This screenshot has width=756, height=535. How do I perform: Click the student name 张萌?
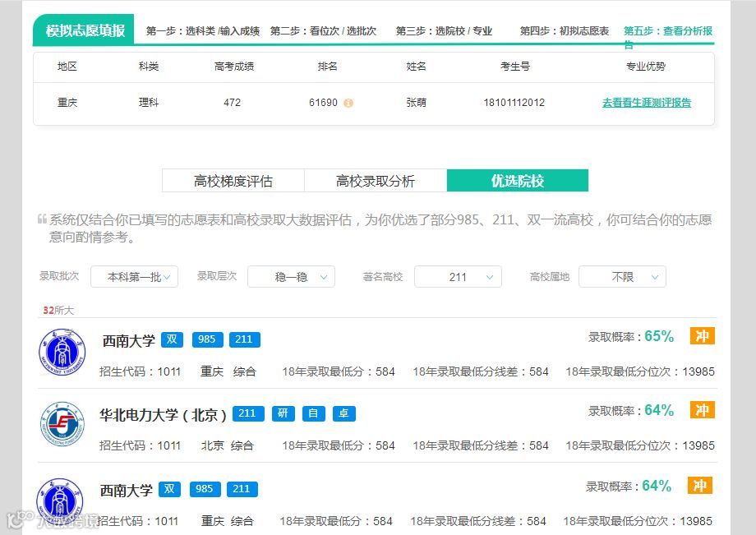[x=416, y=103]
